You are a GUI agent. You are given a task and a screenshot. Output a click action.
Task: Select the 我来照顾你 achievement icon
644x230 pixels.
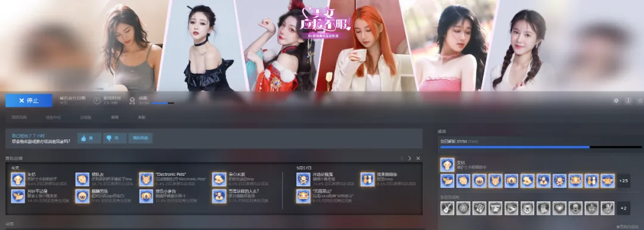367,179
